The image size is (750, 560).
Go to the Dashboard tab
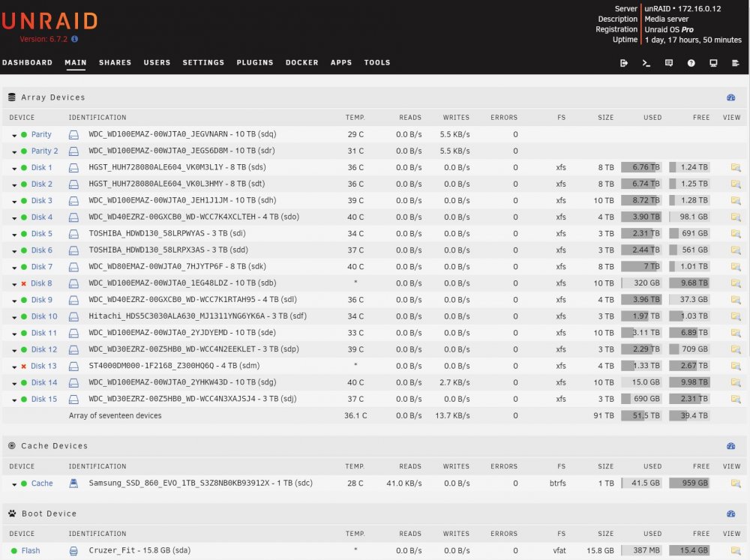[27, 63]
